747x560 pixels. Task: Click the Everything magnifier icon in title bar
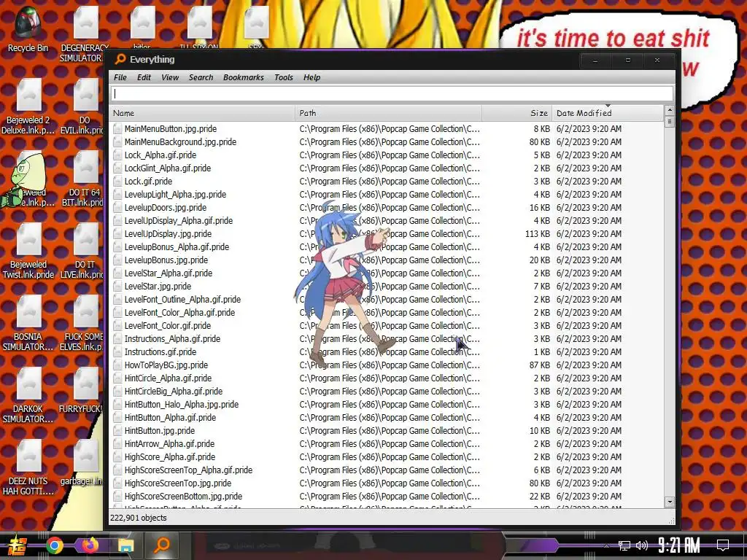tap(120, 59)
